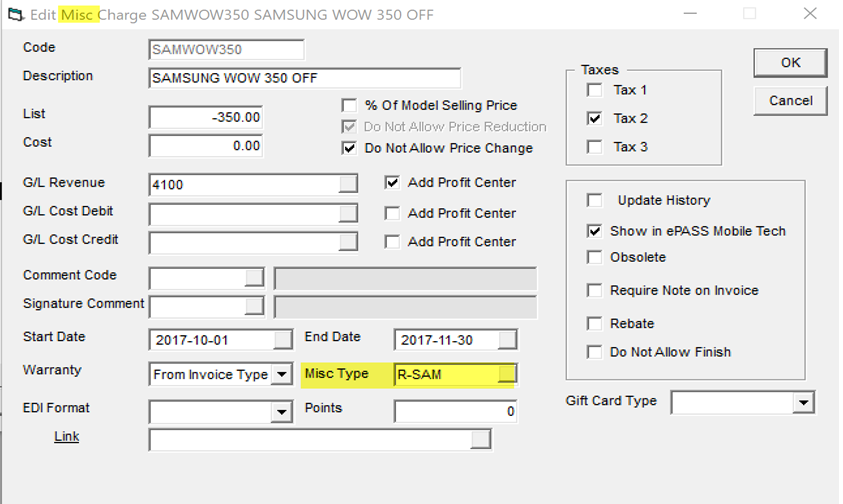This screenshot has height=504, width=843.
Task: Click the Signature Comment lookup button
Action: (x=254, y=305)
